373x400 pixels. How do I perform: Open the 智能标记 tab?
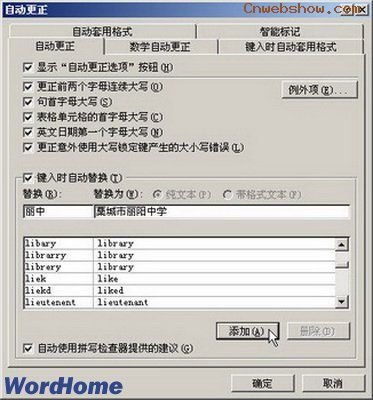tap(279, 32)
